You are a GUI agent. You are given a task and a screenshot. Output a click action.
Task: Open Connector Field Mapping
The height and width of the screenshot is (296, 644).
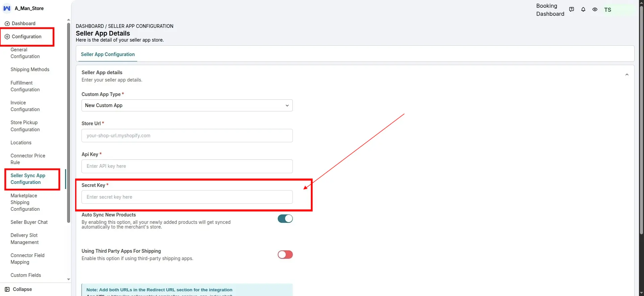point(28,259)
